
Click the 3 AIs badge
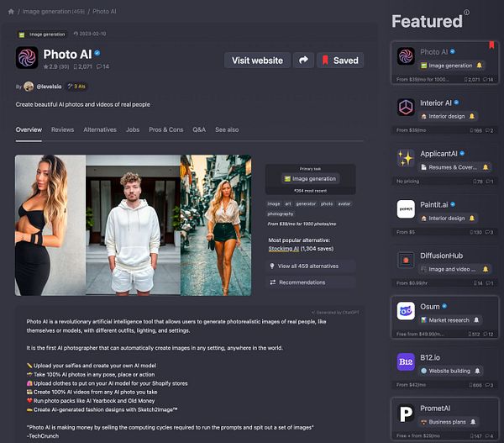point(76,87)
